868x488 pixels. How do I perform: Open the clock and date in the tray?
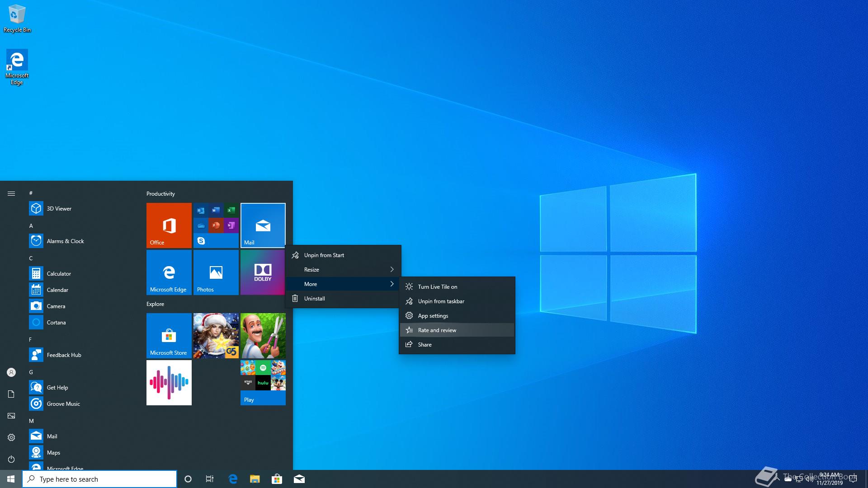click(x=829, y=479)
